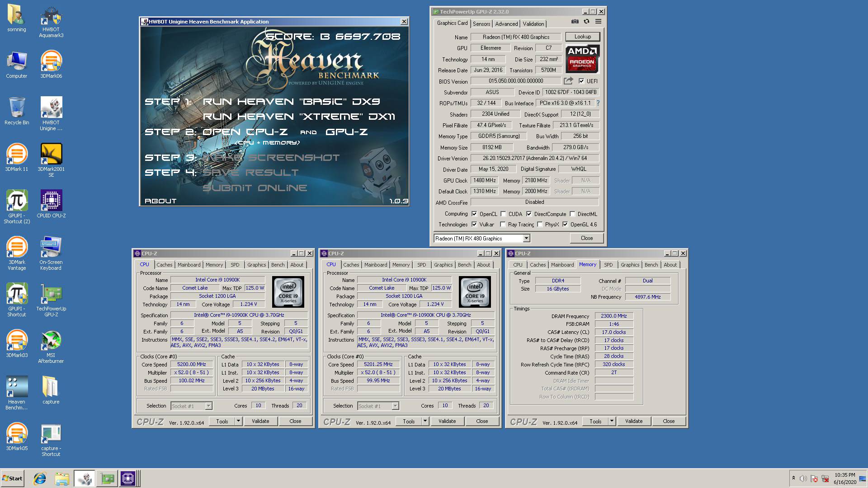
Task: Click the Driver Version field in GPU-Z
Action: pyautogui.click(x=535, y=158)
